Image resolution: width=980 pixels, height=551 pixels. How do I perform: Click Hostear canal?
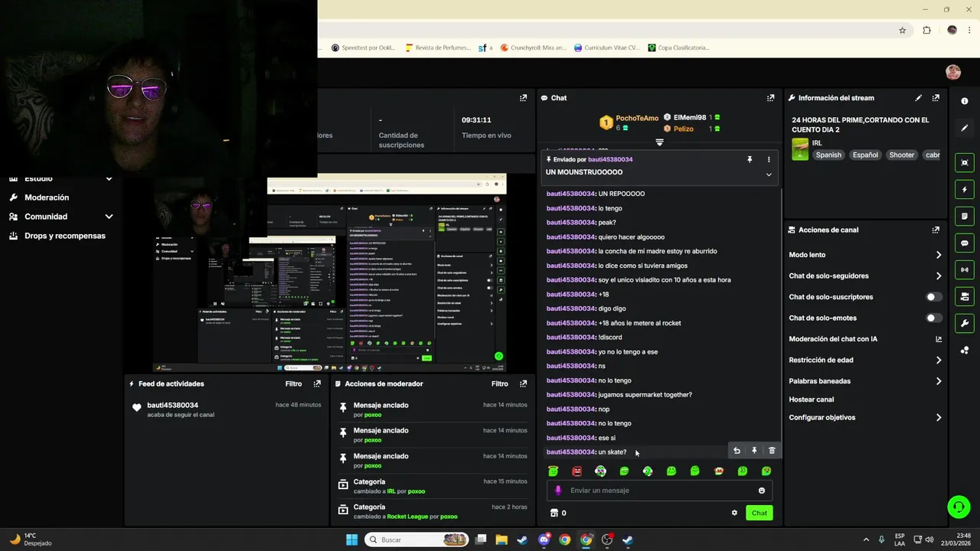pyautogui.click(x=812, y=399)
